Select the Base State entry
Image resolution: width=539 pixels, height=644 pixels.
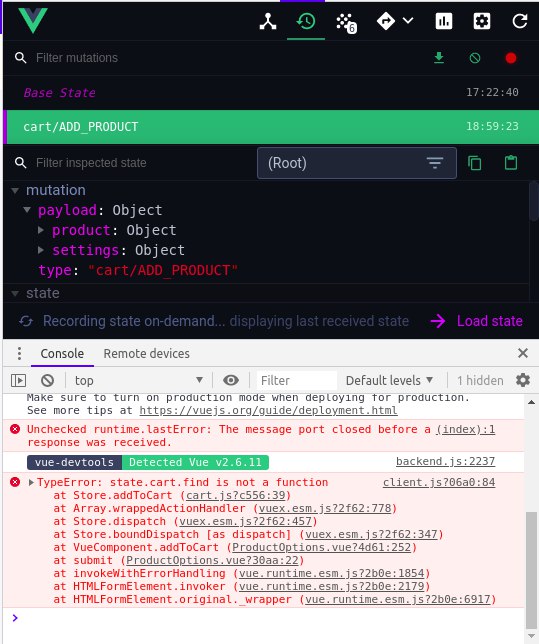(x=271, y=92)
